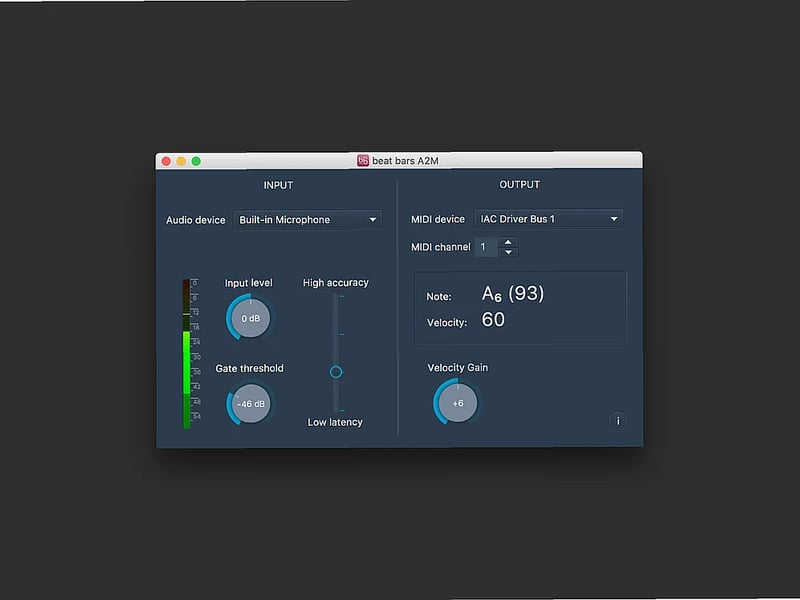Select the OUTPUT section header
Image resolution: width=800 pixels, height=600 pixels.
click(x=521, y=185)
